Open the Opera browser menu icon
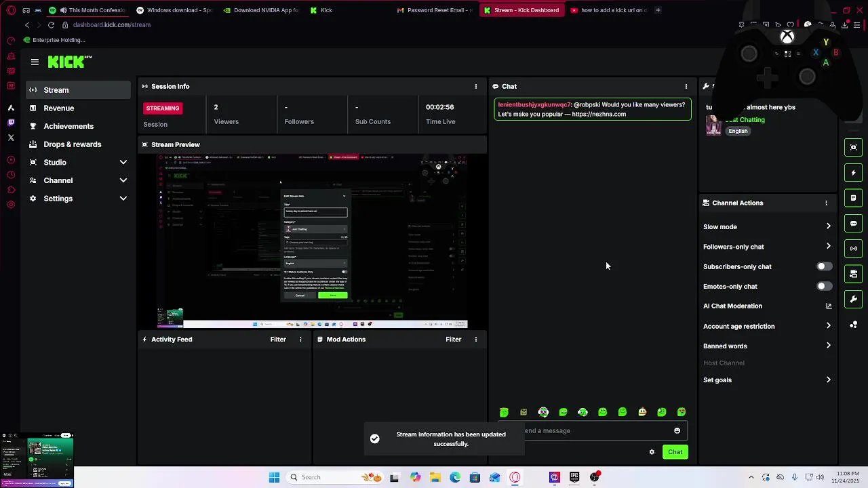This screenshot has height=488, width=868. tap(9, 10)
